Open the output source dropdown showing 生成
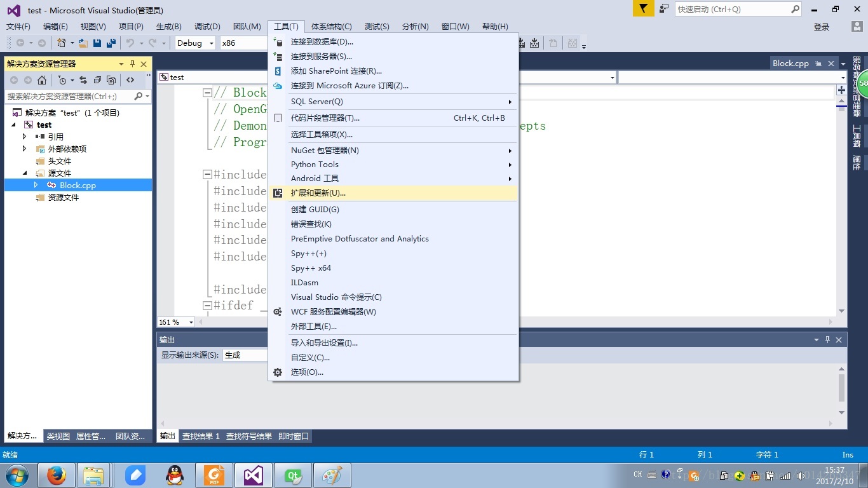868x488 pixels. pos(245,355)
